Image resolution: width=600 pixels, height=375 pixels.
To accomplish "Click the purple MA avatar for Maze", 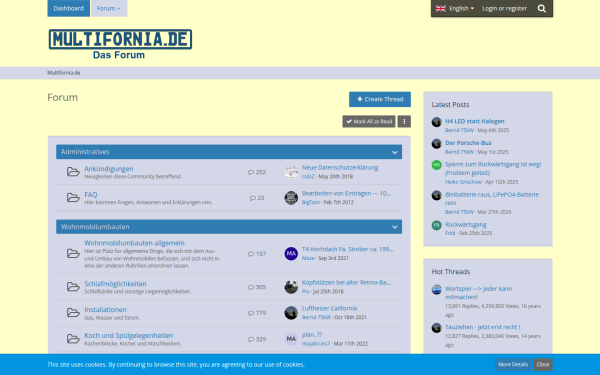I will point(291,253).
